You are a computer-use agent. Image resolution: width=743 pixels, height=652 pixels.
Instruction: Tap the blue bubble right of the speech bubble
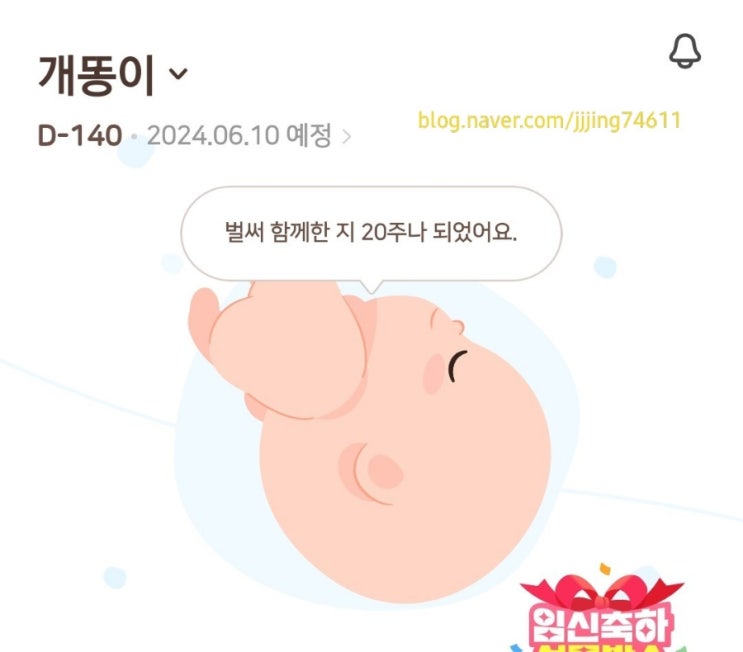[605, 267]
